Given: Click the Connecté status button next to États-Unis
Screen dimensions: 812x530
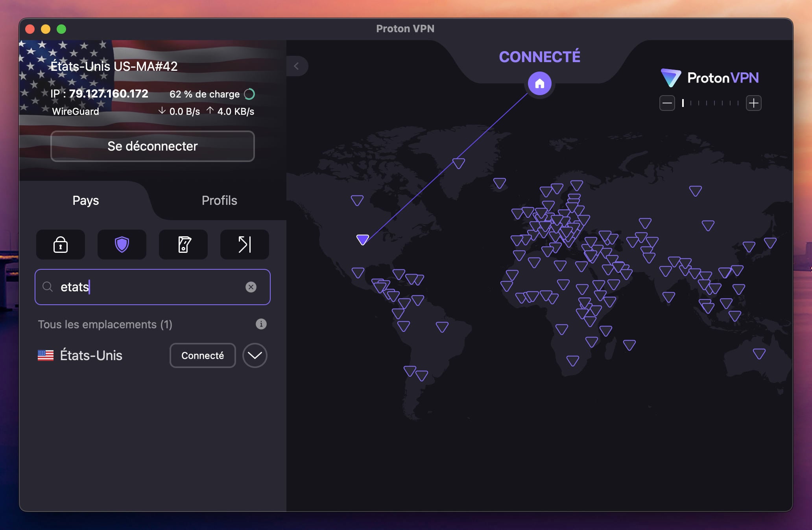Looking at the screenshot, I should click(x=202, y=355).
